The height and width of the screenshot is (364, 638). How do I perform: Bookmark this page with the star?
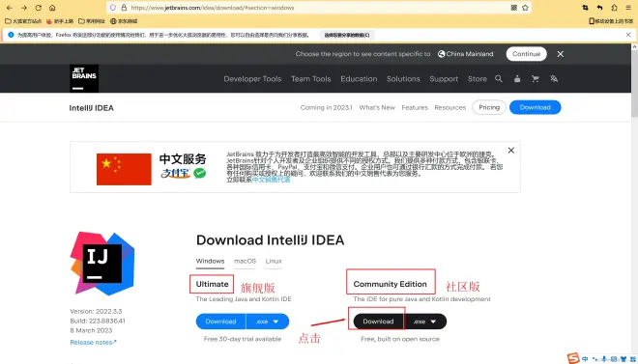[525, 8]
